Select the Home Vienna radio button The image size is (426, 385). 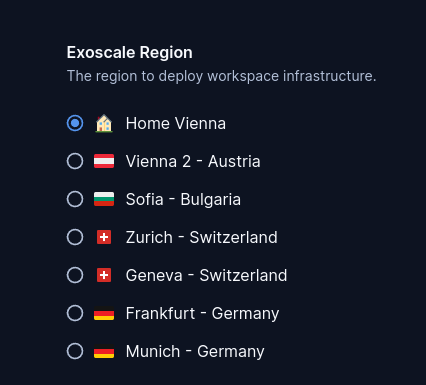(x=75, y=123)
